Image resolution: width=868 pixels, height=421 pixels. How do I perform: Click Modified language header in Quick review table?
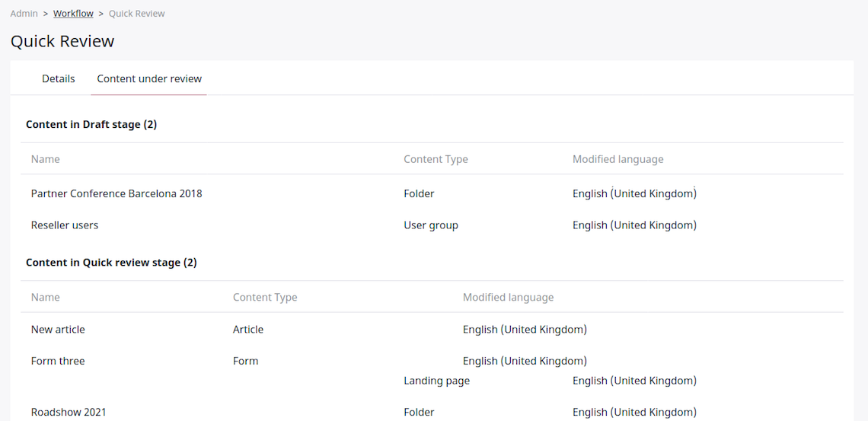coord(508,297)
